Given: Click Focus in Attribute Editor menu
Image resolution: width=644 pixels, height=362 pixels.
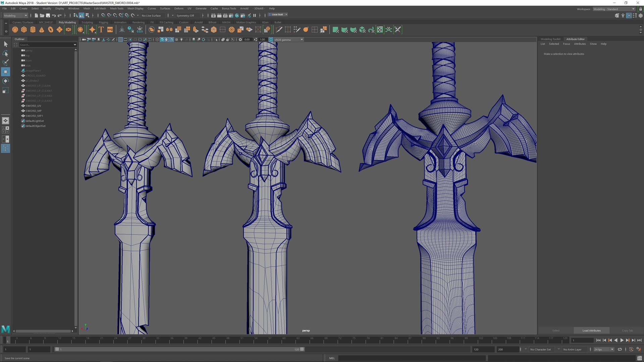Looking at the screenshot, I should pos(567,44).
